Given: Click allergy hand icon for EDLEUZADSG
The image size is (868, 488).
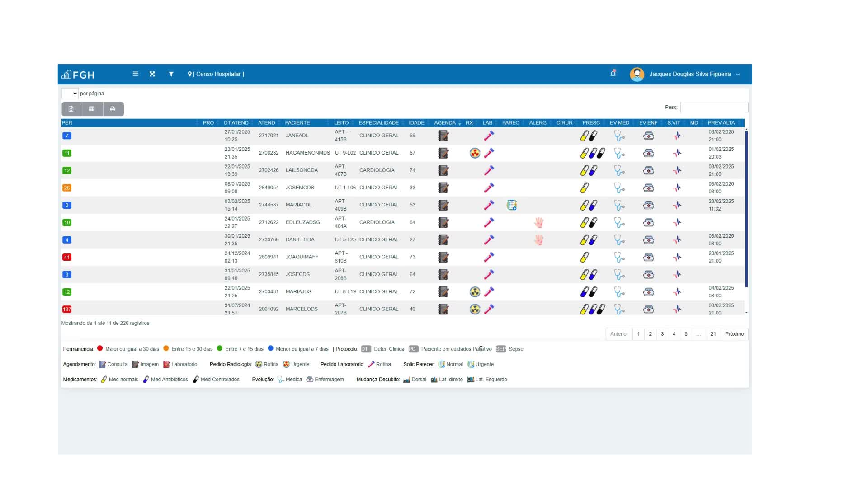Looking at the screenshot, I should (538, 222).
